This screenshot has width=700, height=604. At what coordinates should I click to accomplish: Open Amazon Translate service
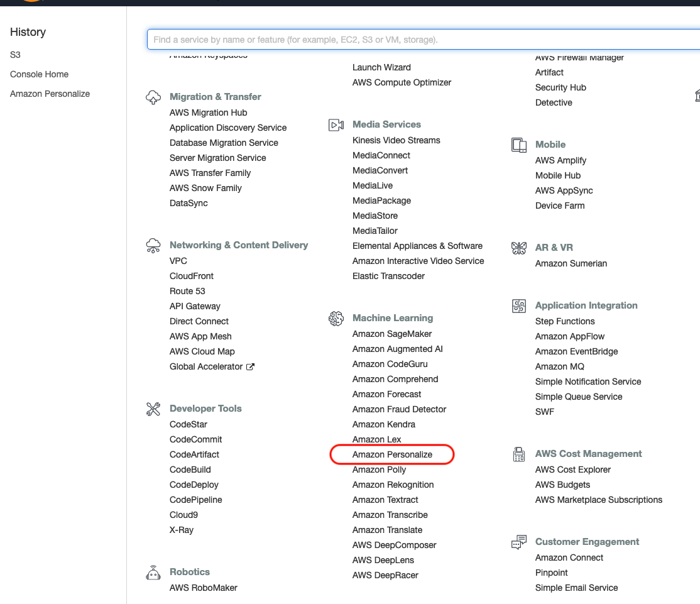click(x=387, y=530)
